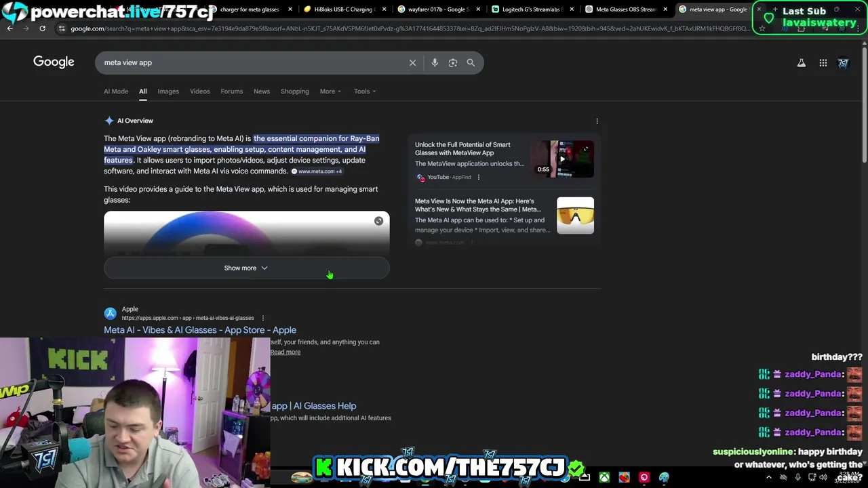The image size is (868, 488).
Task: Close the meta view app tab
Action: click(x=759, y=9)
